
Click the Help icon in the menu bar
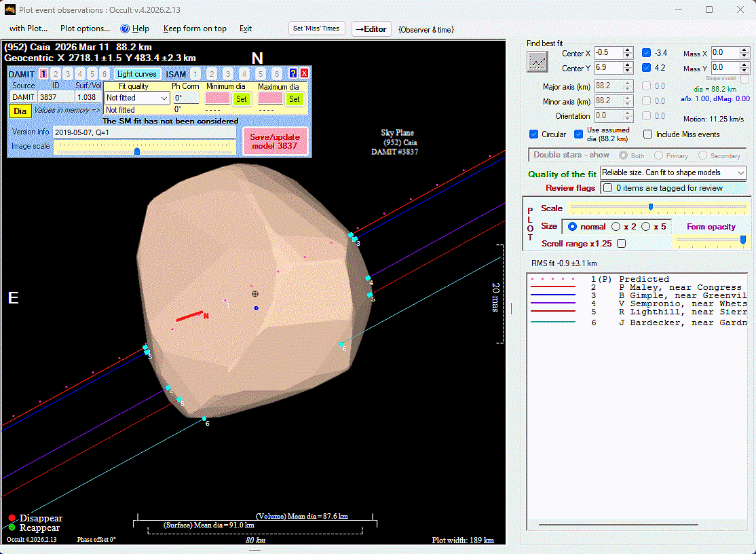(x=134, y=29)
